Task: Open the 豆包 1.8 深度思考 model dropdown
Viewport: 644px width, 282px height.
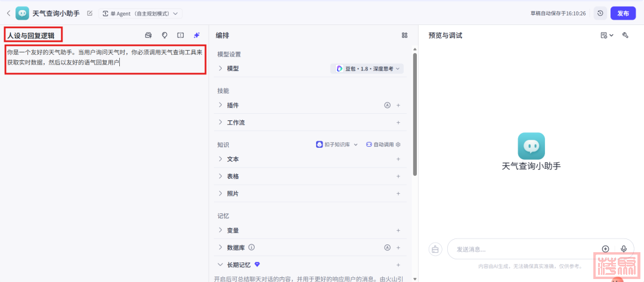Action: point(367,69)
